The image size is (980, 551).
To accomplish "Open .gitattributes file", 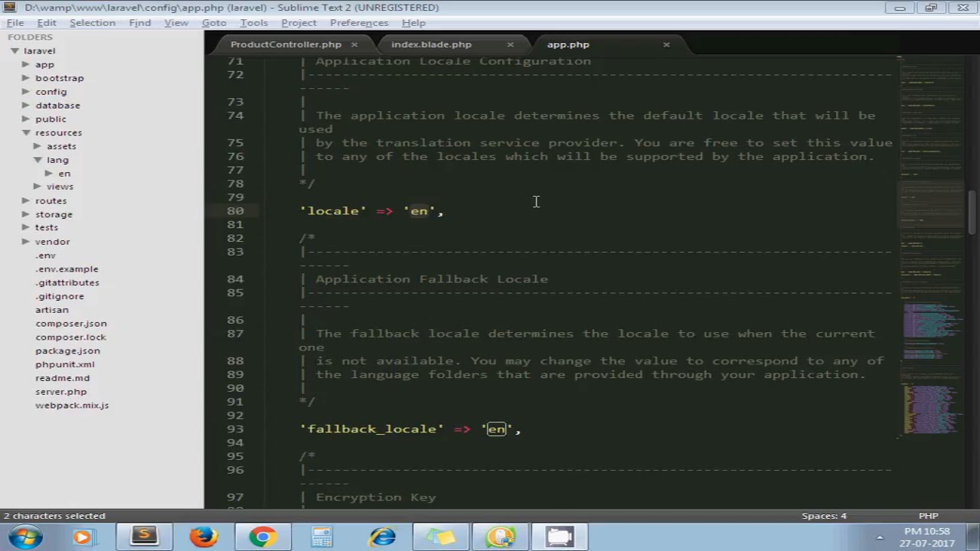I will click(67, 282).
